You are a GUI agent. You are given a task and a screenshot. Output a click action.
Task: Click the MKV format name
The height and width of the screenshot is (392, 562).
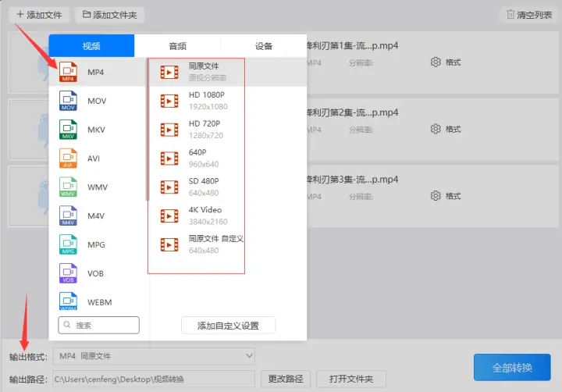click(x=97, y=130)
